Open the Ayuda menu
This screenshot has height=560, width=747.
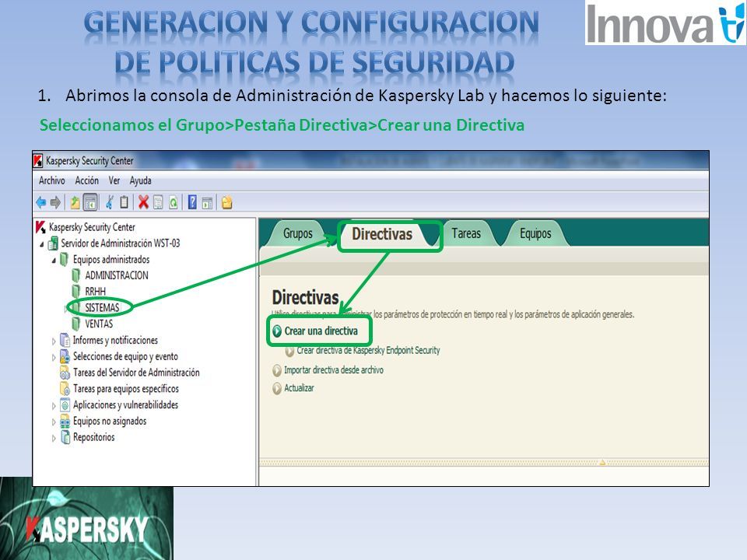[x=141, y=180]
